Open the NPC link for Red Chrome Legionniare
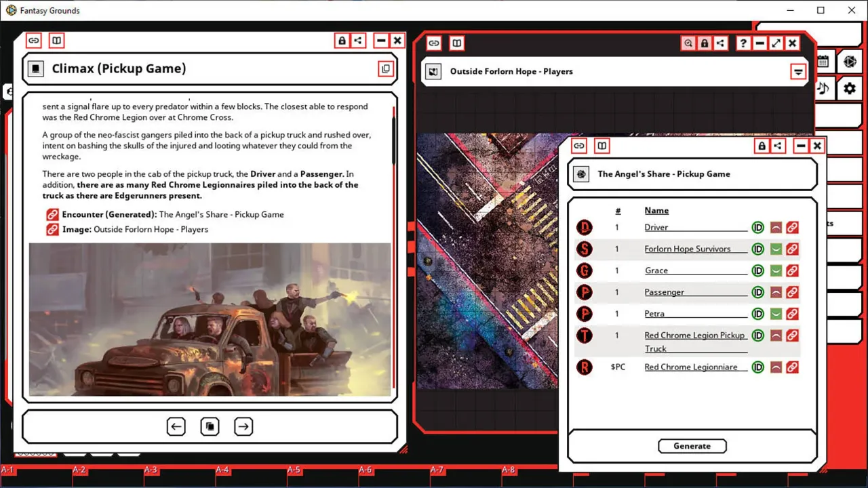The width and height of the screenshot is (868, 488). click(x=791, y=367)
